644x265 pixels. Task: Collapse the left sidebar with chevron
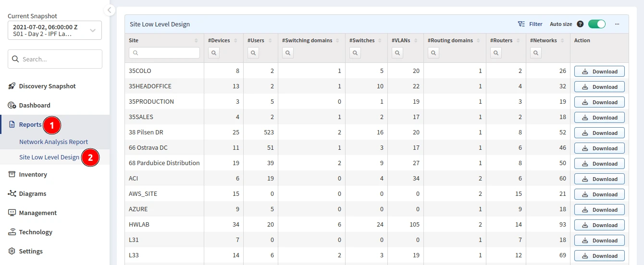point(110,10)
